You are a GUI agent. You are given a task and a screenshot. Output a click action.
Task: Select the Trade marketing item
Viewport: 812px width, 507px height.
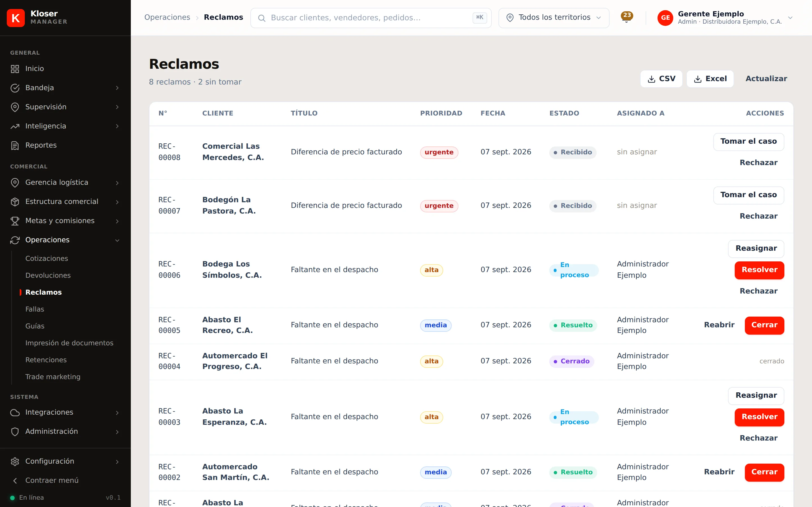coord(53,377)
